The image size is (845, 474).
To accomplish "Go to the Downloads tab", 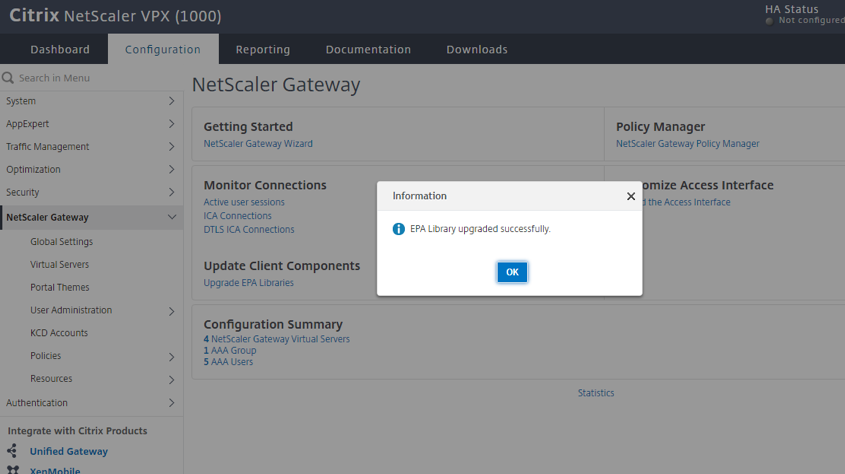I will (477, 49).
